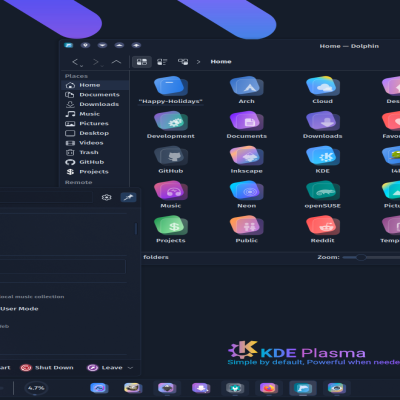Select Downloads folder in file view
The height and width of the screenshot is (400, 400).
[x=323, y=121]
